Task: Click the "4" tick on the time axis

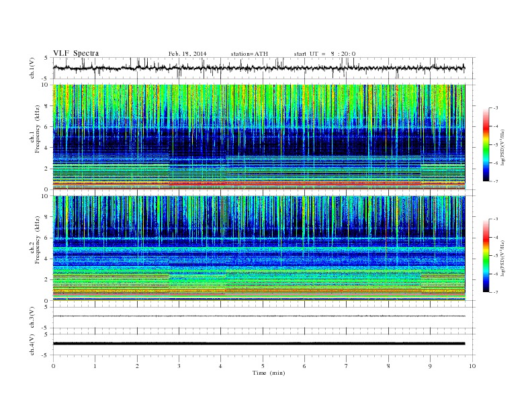Action: tap(220, 366)
